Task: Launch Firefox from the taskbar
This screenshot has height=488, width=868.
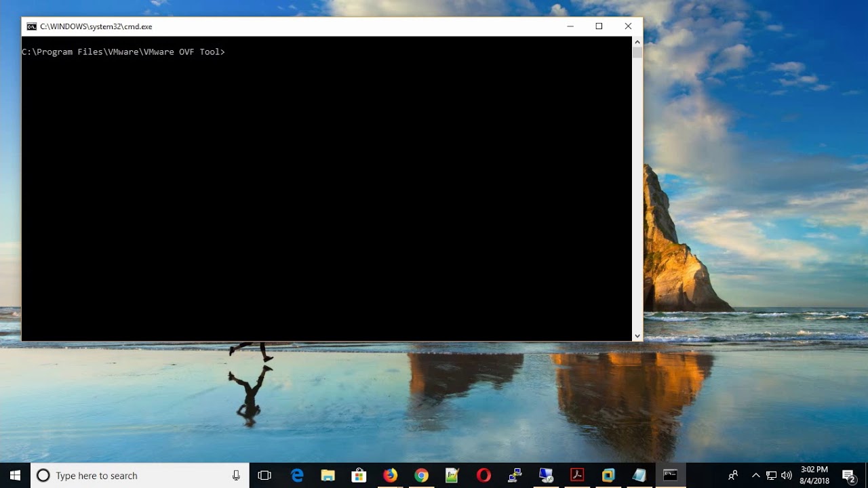Action: pos(390,475)
